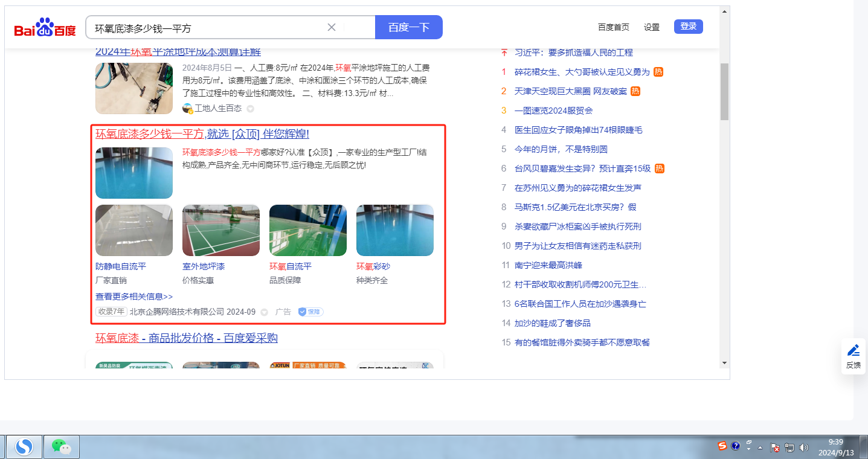
Task: Open hot search 加沙的鞋成了奢侈品
Action: point(553,323)
